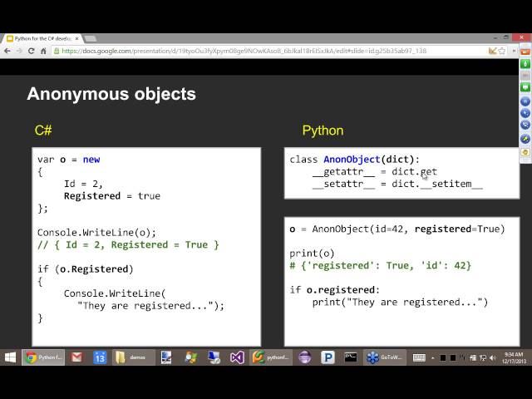The image size is (532, 399).
Task: Open Gmail from the taskbar
Action: coord(76,357)
